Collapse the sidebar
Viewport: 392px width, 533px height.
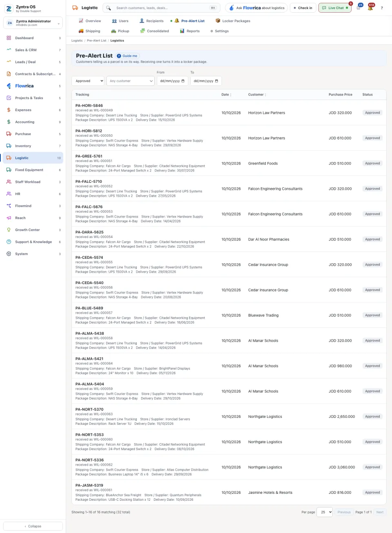coord(33,526)
